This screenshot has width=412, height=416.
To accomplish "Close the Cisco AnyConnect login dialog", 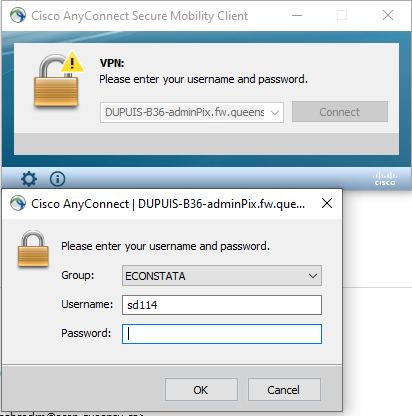I will (327, 203).
